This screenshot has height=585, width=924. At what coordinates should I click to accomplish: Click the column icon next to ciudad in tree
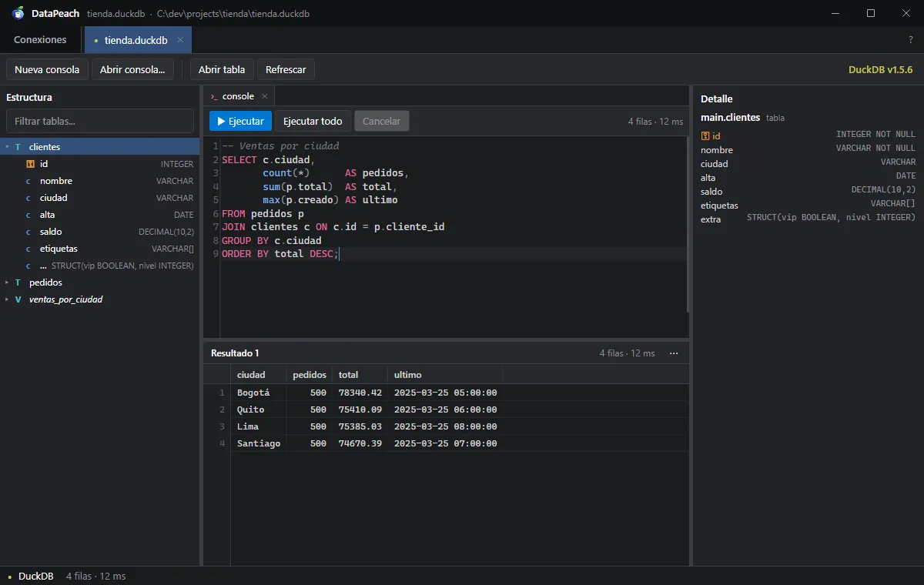[x=28, y=198]
